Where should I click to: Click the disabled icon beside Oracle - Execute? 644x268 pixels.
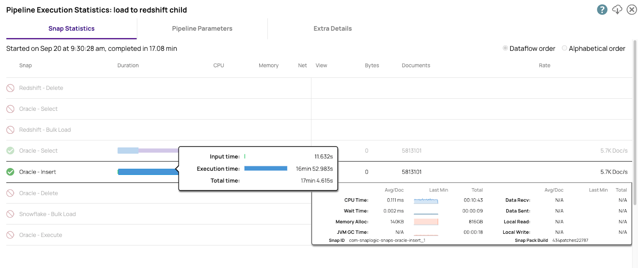(x=10, y=235)
